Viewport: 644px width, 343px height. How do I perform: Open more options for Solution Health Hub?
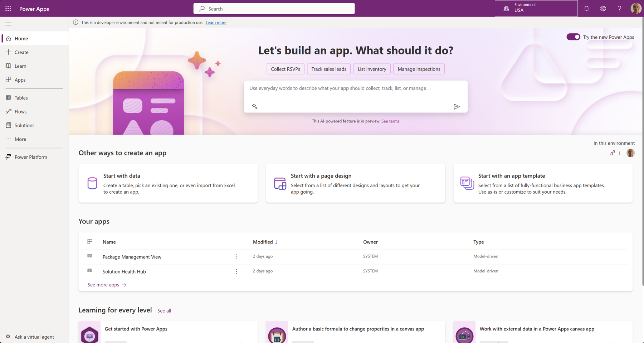coord(236,271)
